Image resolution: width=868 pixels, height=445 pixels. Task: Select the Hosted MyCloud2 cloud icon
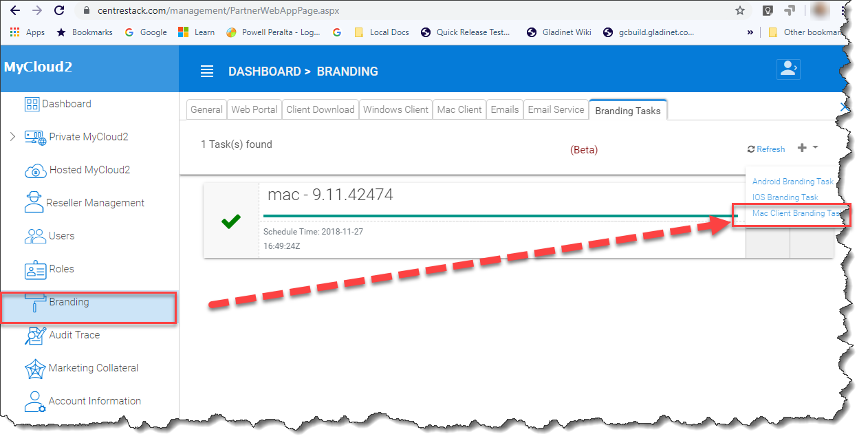pos(35,170)
